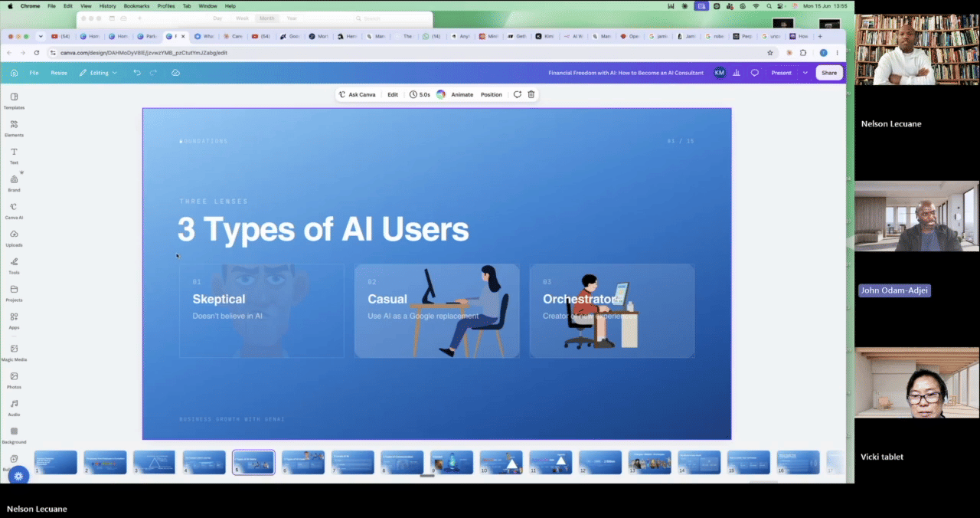Click the thumbnail strip collapse handle

pyautogui.click(x=427, y=476)
